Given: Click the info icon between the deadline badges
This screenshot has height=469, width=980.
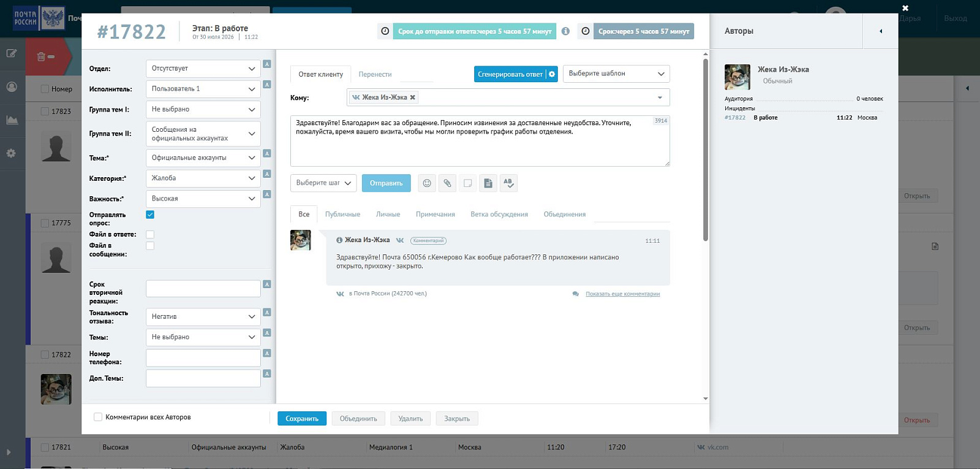Looking at the screenshot, I should coord(565,31).
